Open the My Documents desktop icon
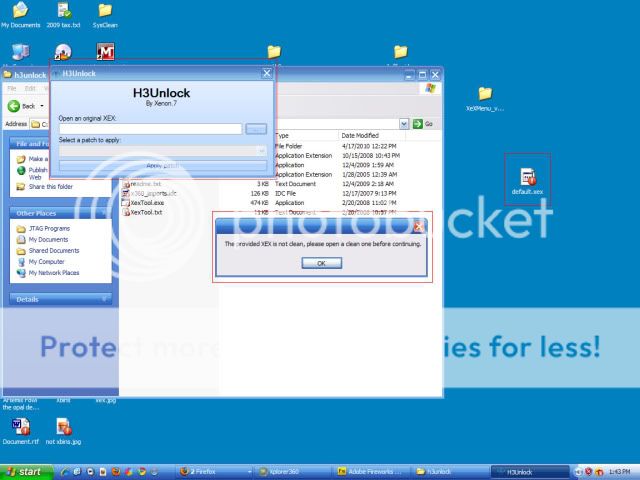Viewport: 640px width, 480px height. click(20, 11)
